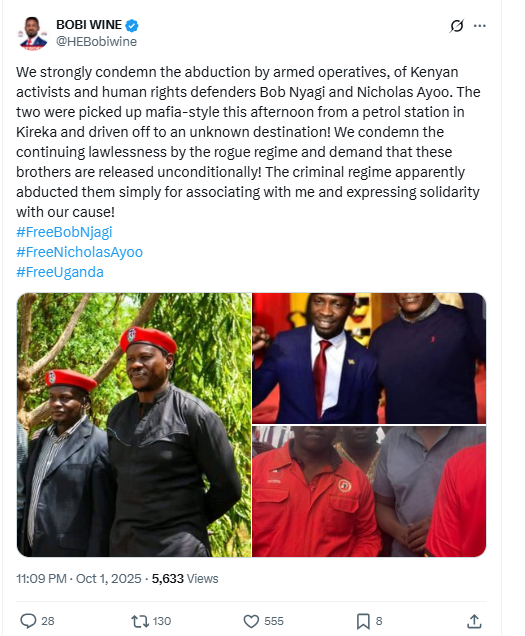Open the @HEBobiwine handle link
This screenshot has height=636, width=525.
tap(96, 42)
